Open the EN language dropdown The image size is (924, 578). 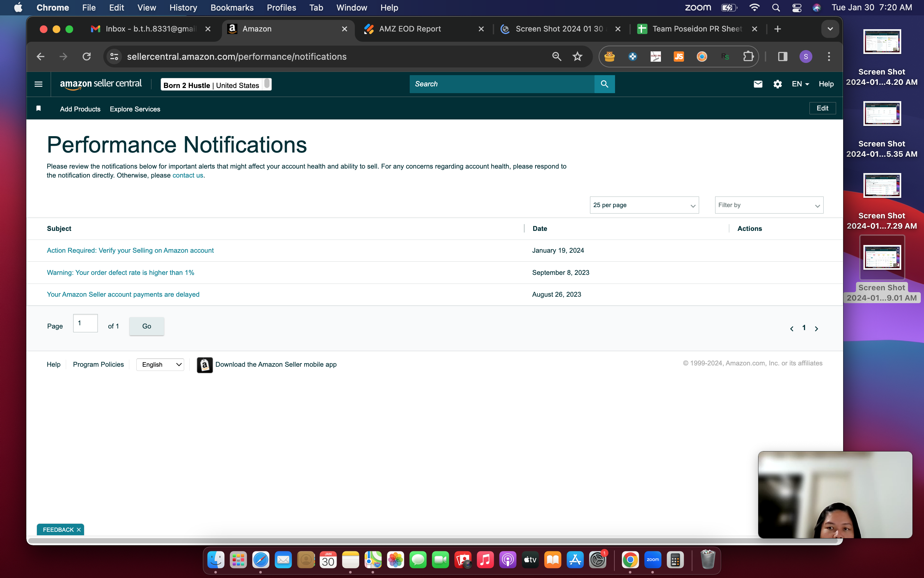click(x=800, y=84)
